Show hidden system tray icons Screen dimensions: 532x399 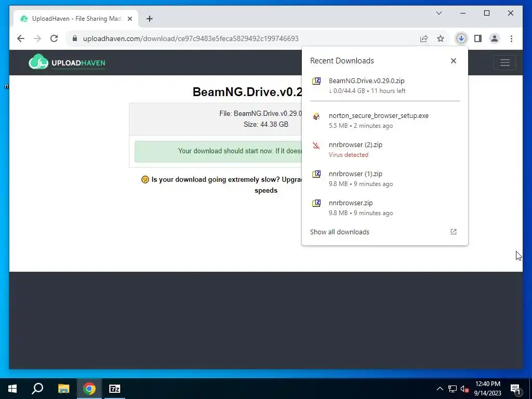pos(440,389)
